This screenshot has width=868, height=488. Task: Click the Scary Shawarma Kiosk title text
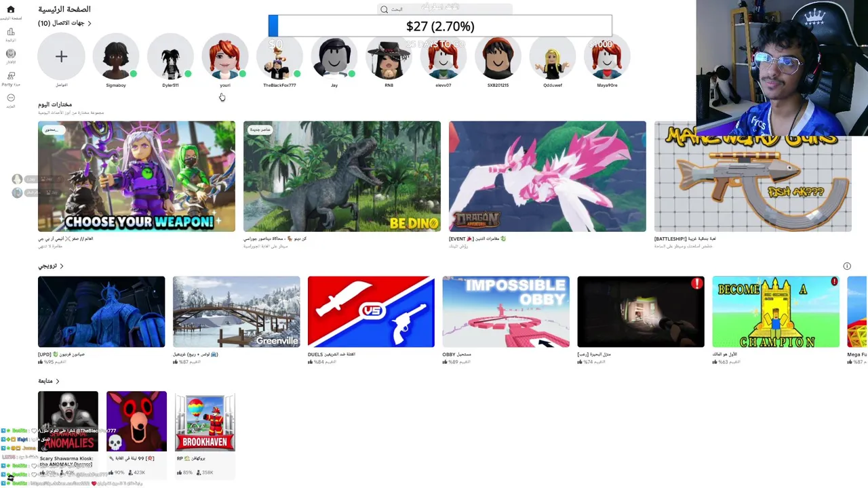point(66,462)
